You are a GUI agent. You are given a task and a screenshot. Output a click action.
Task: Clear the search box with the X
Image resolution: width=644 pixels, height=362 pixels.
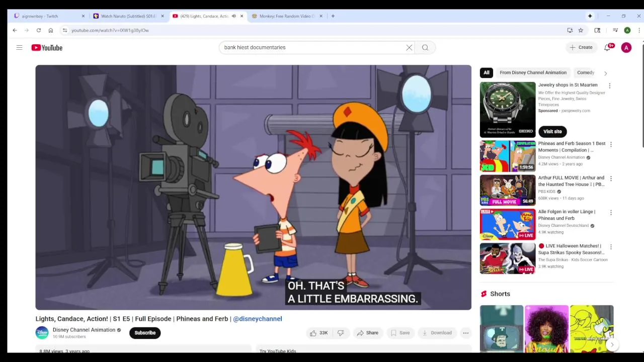pyautogui.click(x=409, y=48)
